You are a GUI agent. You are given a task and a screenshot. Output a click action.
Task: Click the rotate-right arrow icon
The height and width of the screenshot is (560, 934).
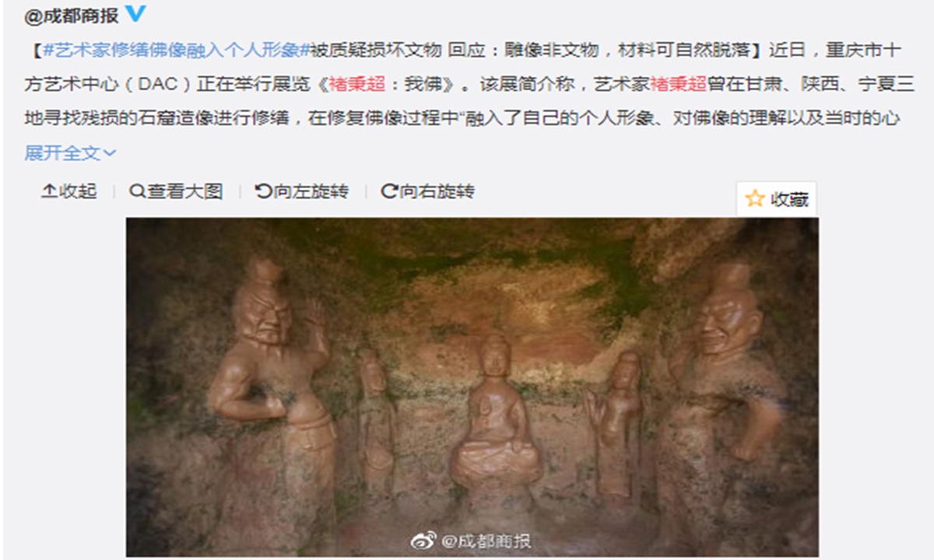pos(389,191)
